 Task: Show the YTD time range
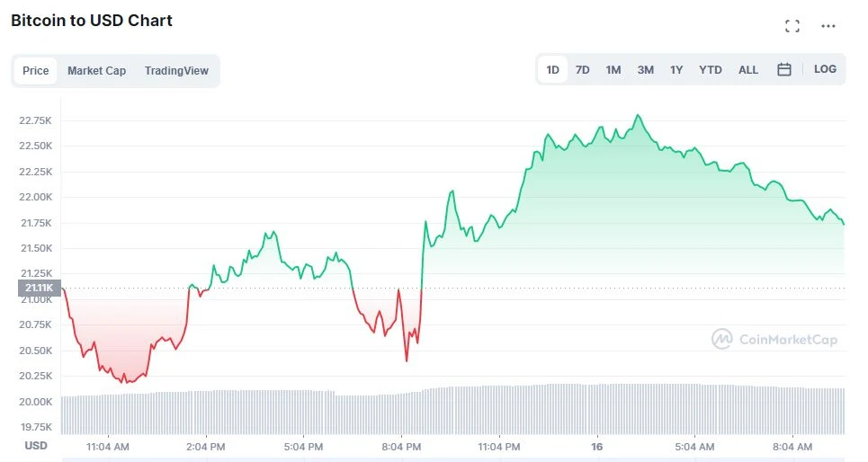tap(711, 69)
